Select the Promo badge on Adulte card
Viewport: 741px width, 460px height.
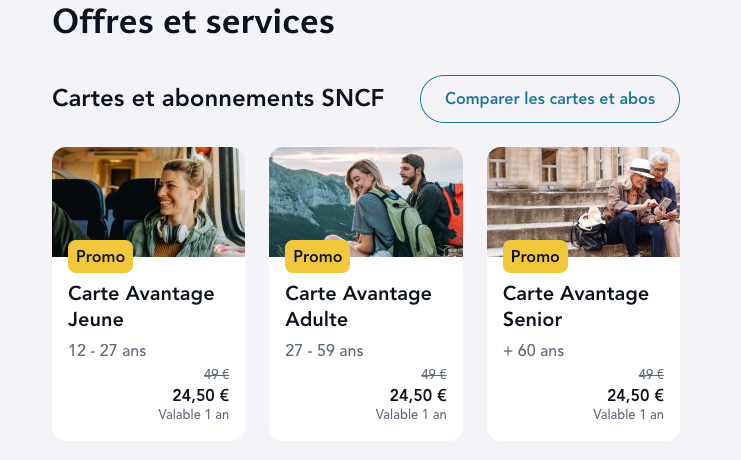[318, 256]
